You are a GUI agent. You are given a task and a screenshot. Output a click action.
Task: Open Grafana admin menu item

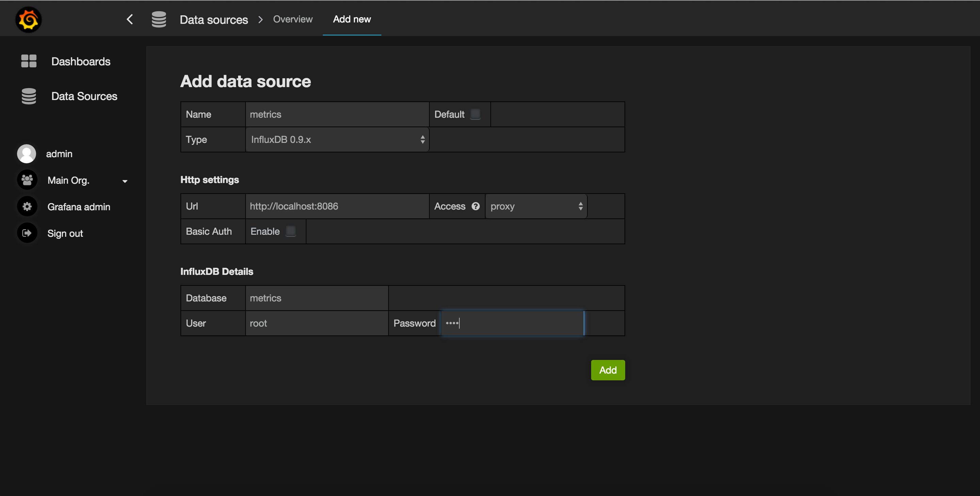coord(79,207)
